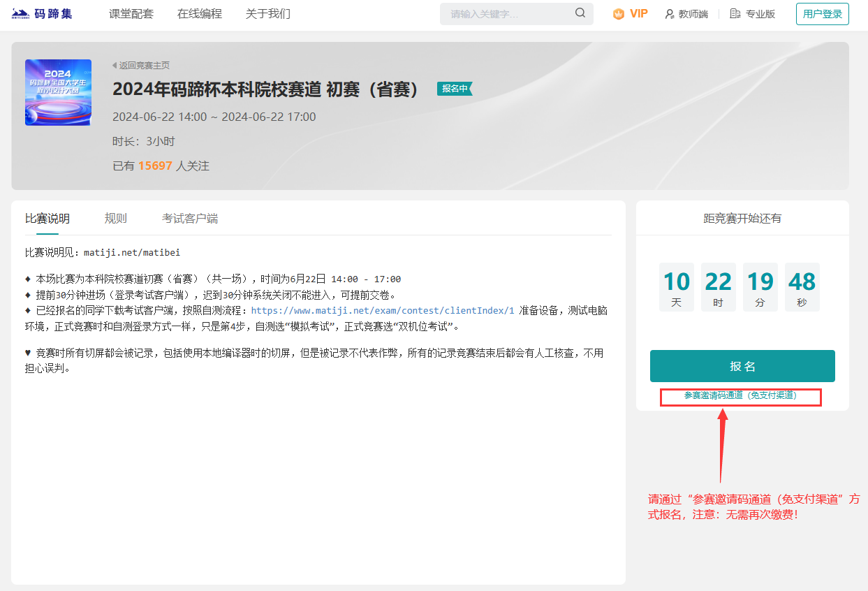Screen dimensions: 868x591
Task: Click the 15697 followers count
Action: [x=155, y=166]
